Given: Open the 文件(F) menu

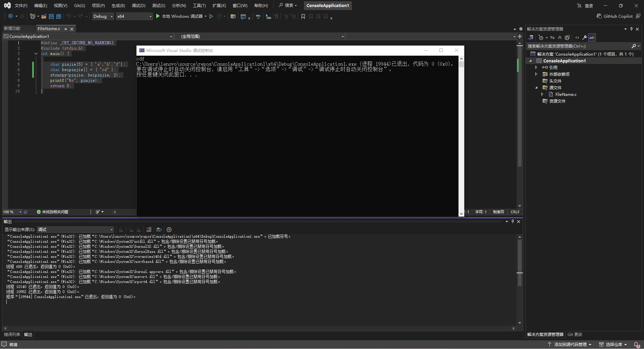Looking at the screenshot, I should 21,5.
